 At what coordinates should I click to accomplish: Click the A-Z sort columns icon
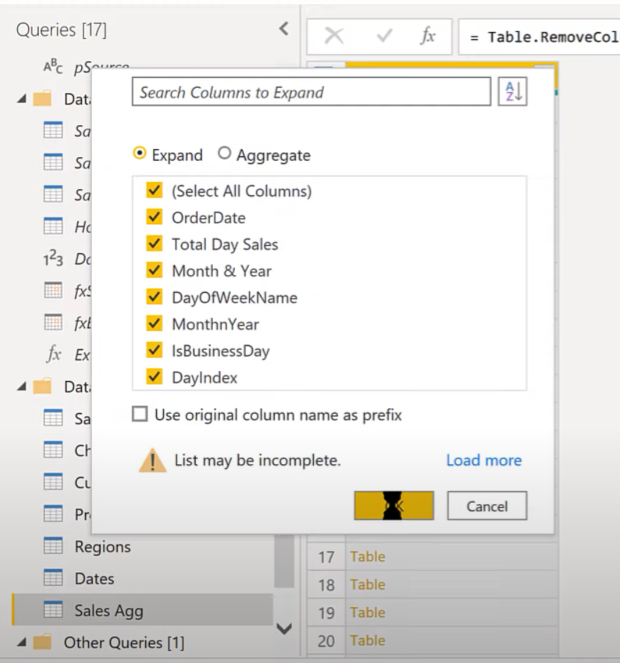pos(513,91)
